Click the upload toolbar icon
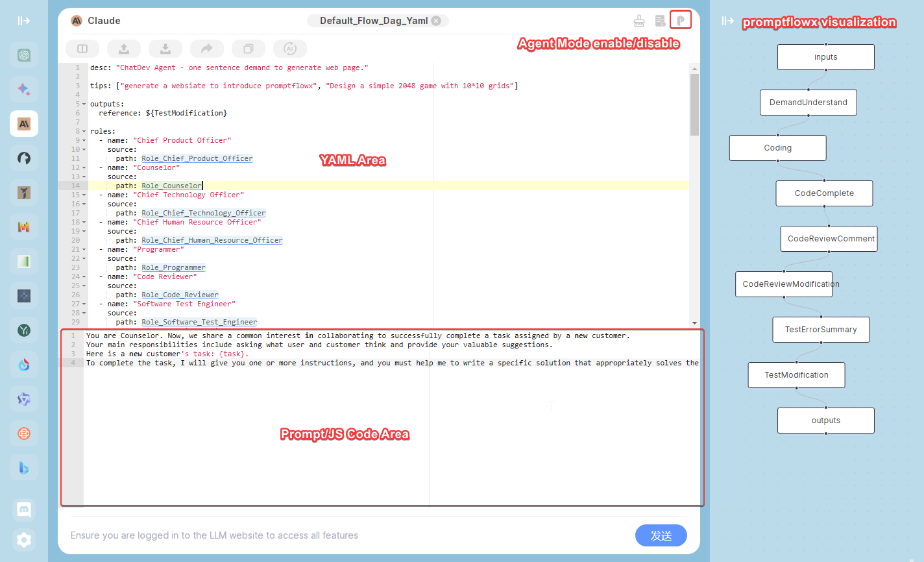The height and width of the screenshot is (562, 924). coord(124,49)
